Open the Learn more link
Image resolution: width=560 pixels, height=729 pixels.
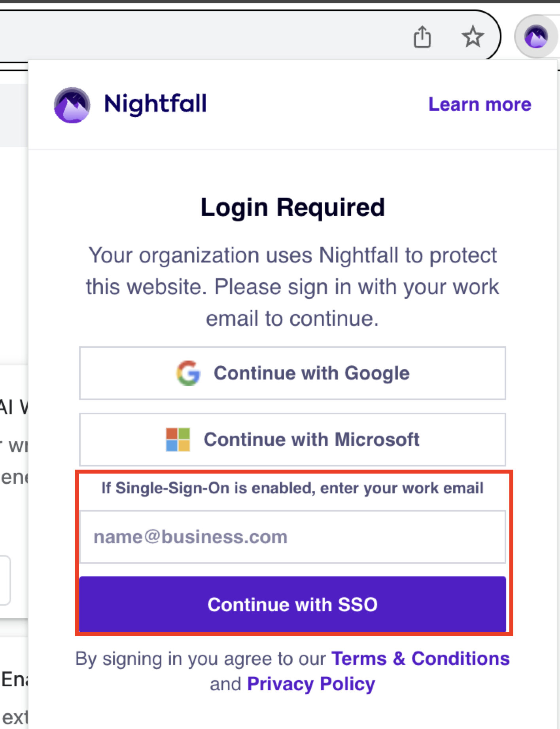480,104
